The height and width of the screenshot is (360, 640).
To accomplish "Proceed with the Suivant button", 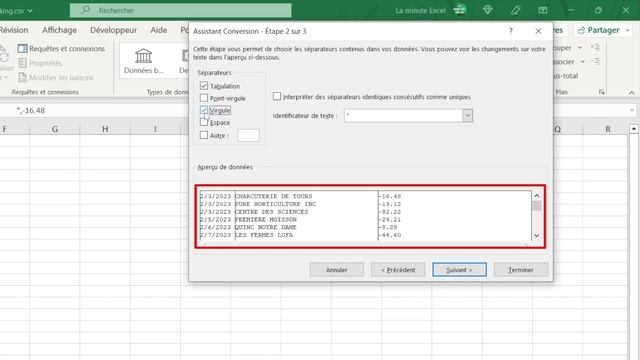I will [x=459, y=270].
